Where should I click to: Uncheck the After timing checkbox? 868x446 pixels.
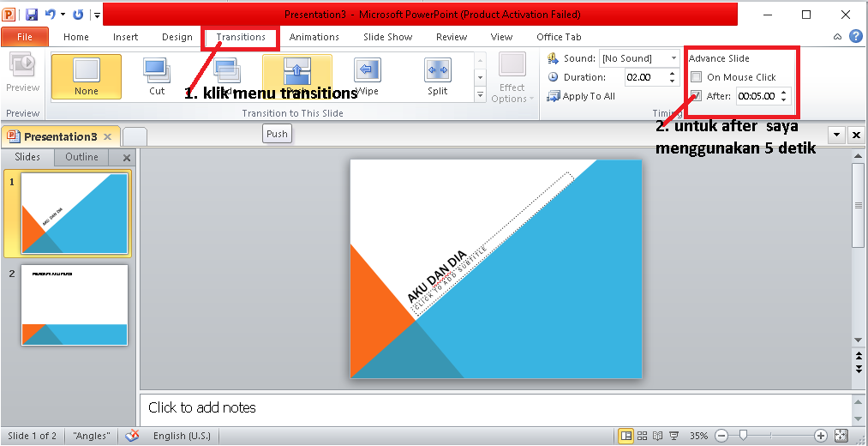tap(697, 96)
